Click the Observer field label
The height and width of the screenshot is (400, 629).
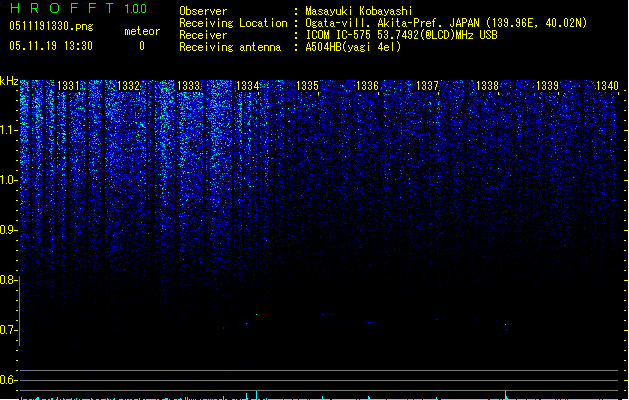click(203, 11)
